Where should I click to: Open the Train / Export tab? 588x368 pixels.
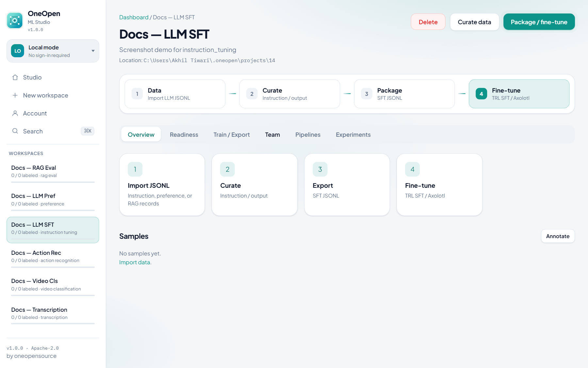tap(232, 134)
